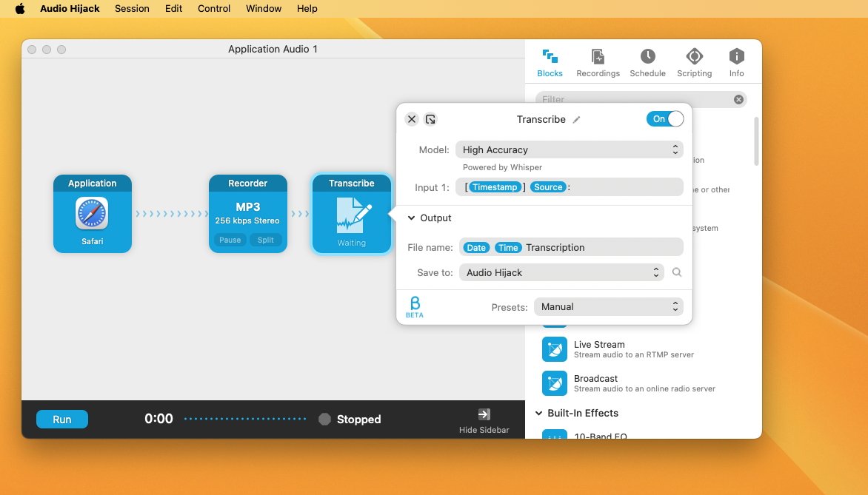Open the Session menu in menu bar
868x495 pixels.
(x=132, y=9)
